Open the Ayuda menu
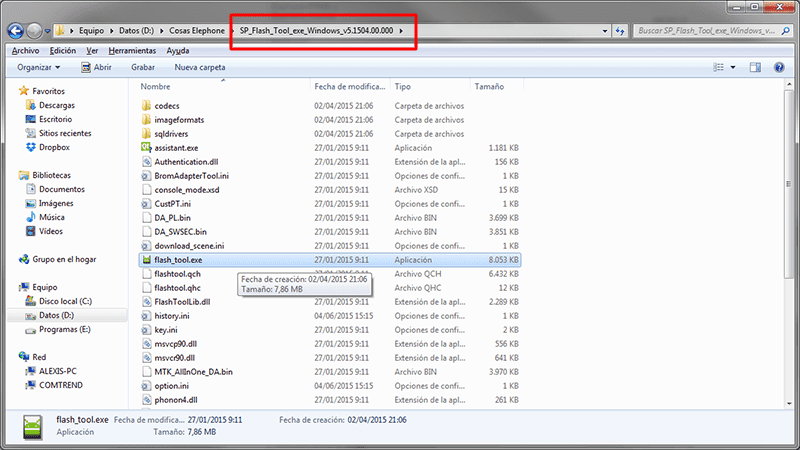The width and height of the screenshot is (800, 450). (178, 51)
